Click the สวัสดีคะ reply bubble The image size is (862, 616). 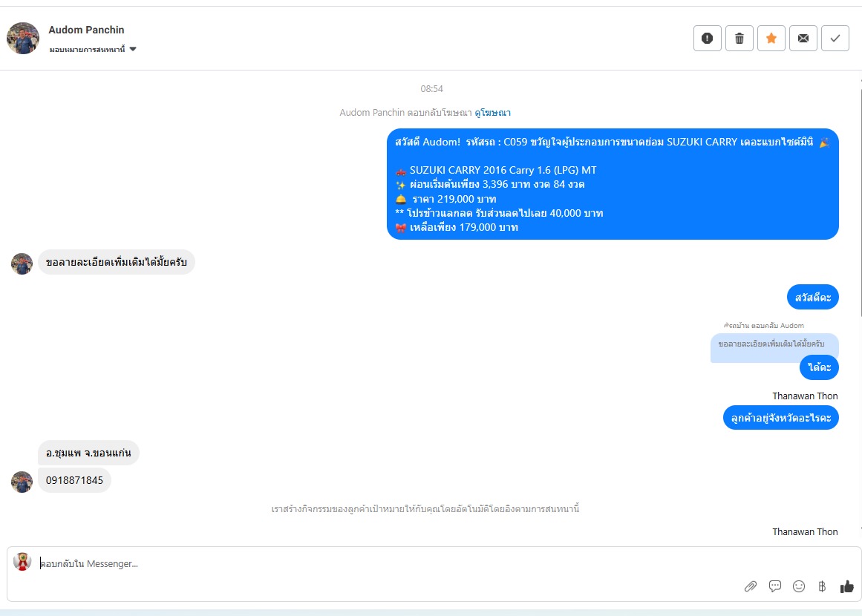(812, 298)
